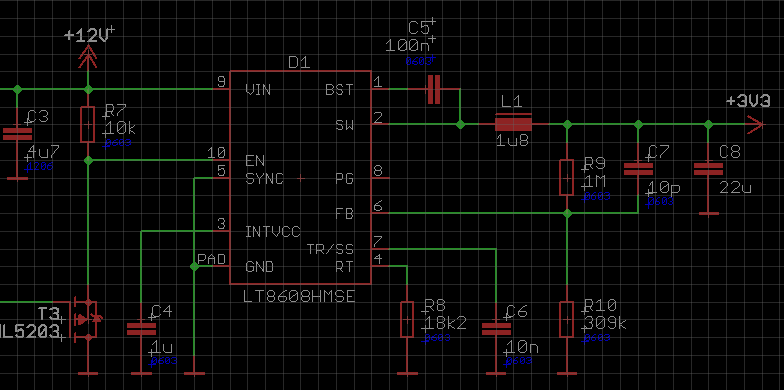
Task: Click the R10 309k resistor symbol
Action: (566, 320)
